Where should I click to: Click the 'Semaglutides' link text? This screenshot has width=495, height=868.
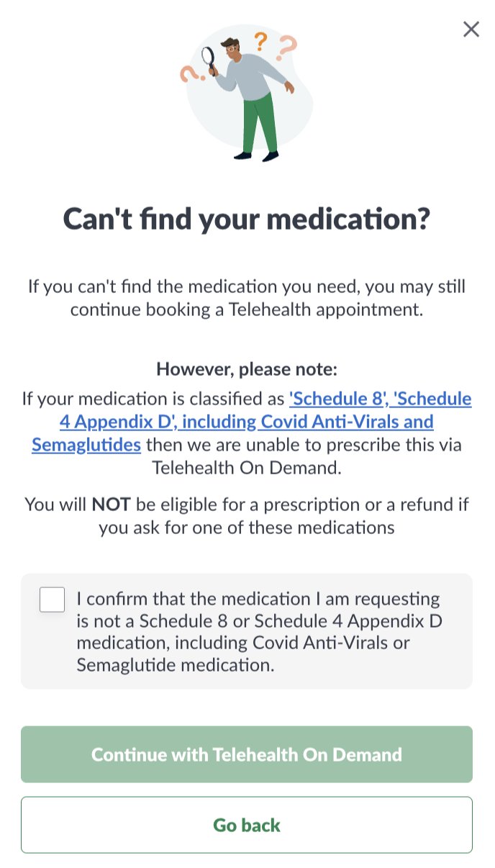pyautogui.click(x=86, y=445)
